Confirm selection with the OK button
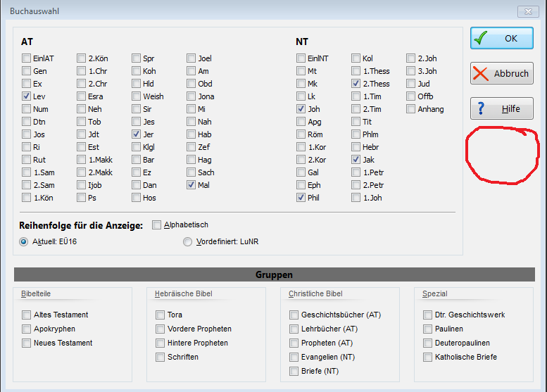Screen dimensions: 547x392 pos(502,38)
